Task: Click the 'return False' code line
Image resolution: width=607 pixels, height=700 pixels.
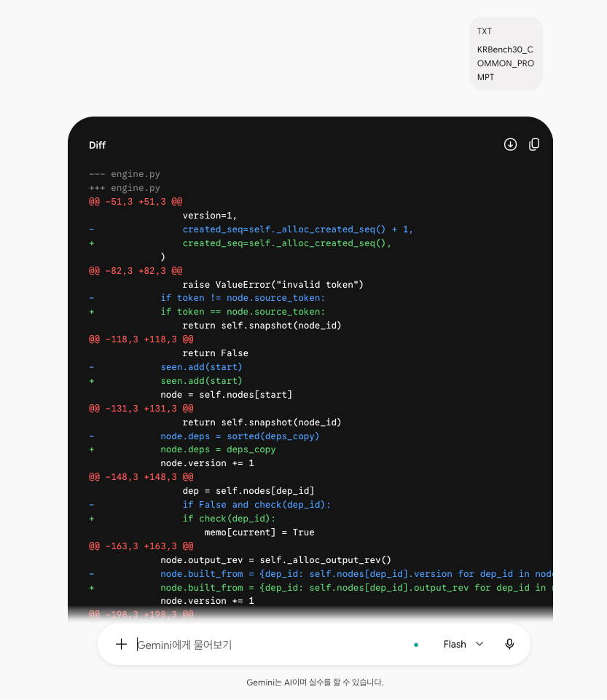Action: 215,353
